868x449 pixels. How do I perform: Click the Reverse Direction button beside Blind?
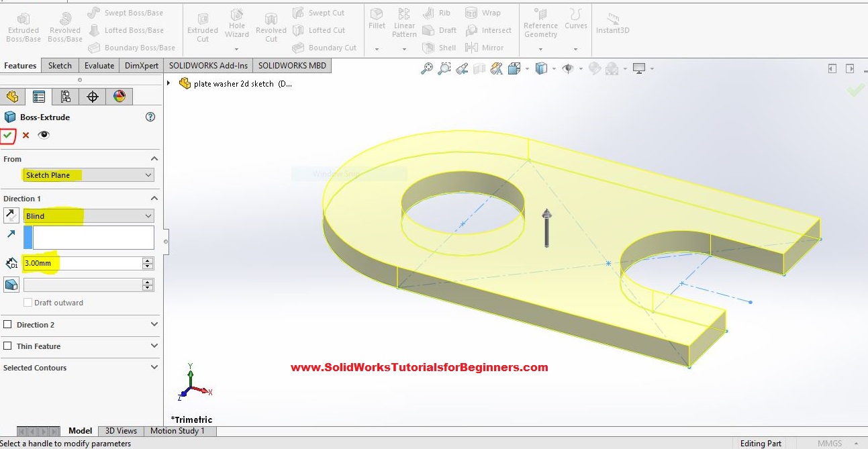(x=11, y=215)
